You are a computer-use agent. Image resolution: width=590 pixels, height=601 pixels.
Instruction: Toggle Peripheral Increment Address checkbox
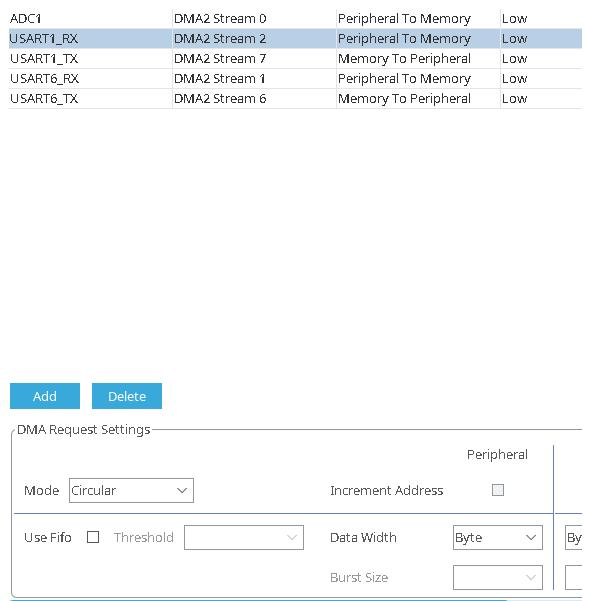click(498, 490)
